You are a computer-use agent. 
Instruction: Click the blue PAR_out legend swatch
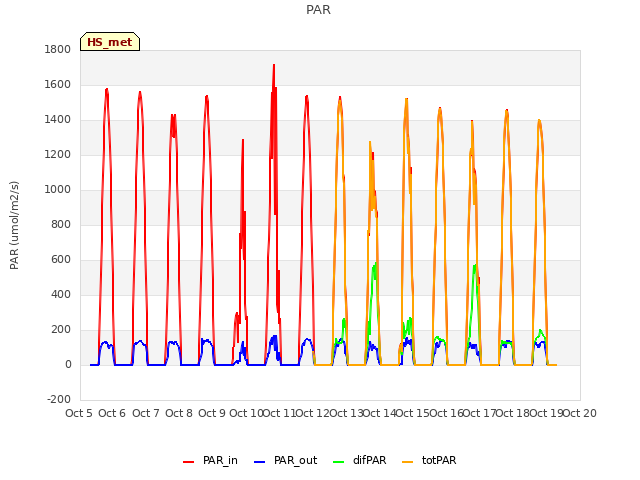(260, 462)
